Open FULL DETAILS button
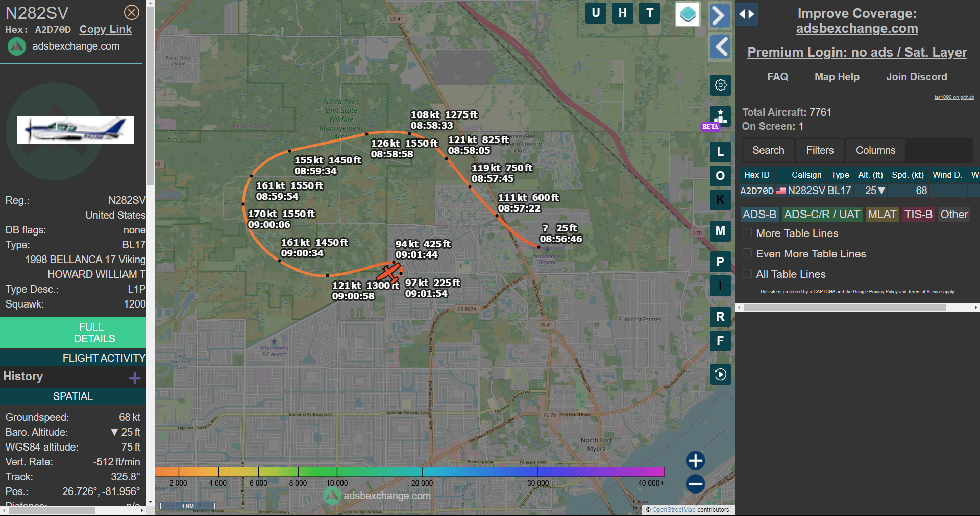This screenshot has width=980, height=516. [x=73, y=333]
